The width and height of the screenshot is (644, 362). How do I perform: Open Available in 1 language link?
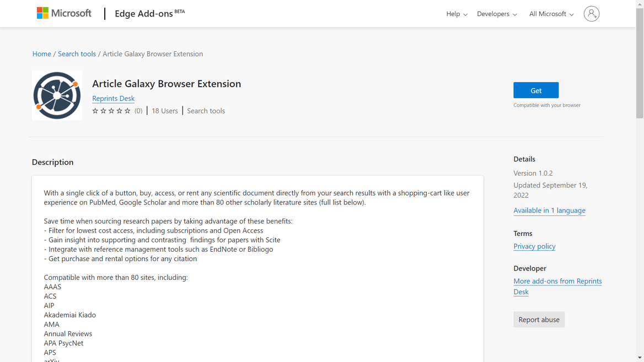coord(549,210)
